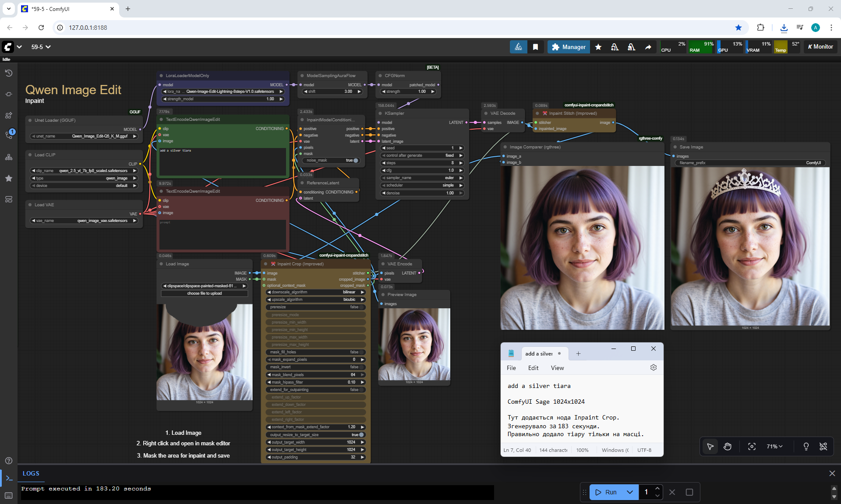The image size is (841, 504).
Task: Click the bookmark icon in top toolbar
Action: (x=535, y=47)
